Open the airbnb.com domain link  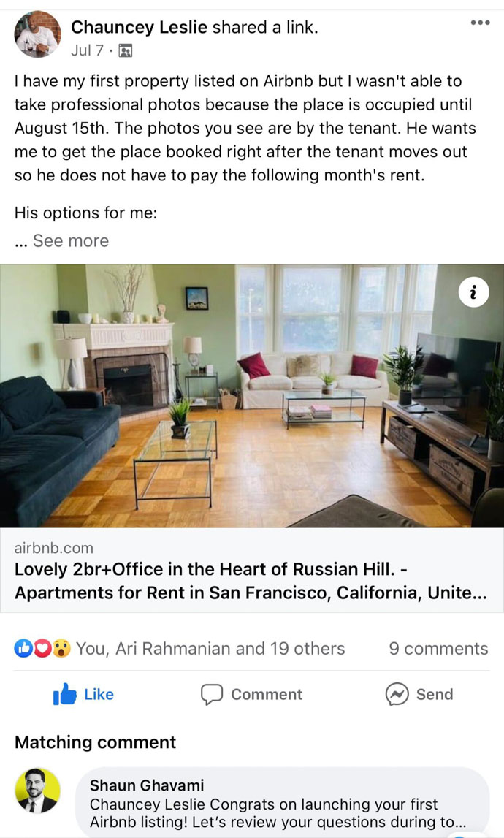click(x=54, y=548)
